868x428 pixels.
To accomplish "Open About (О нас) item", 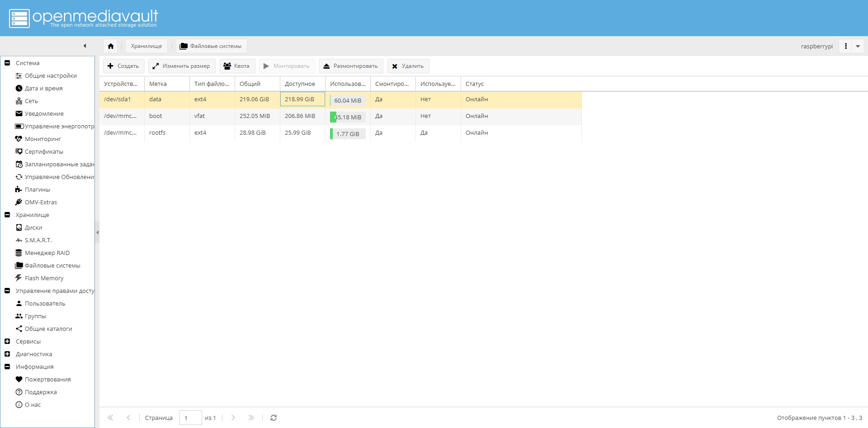I will pyautogui.click(x=33, y=405).
